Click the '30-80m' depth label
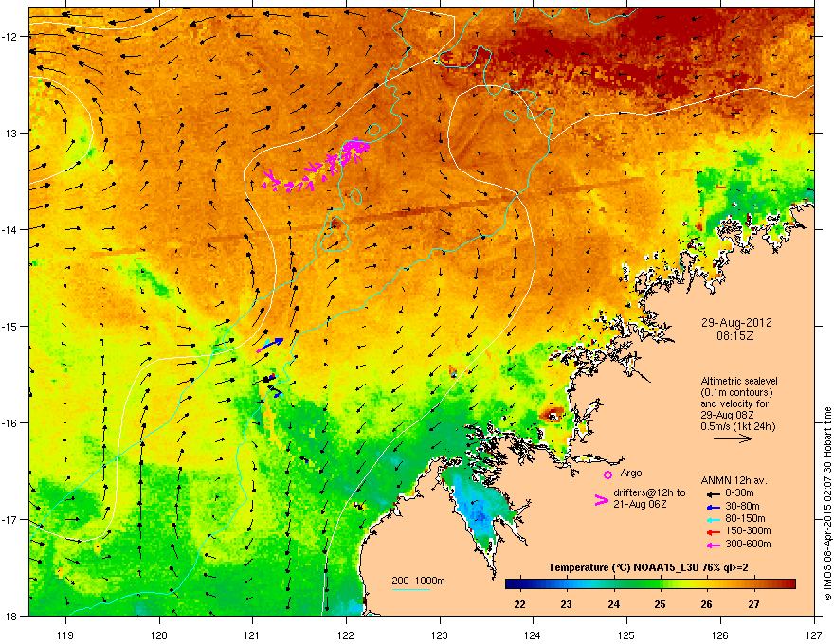 [742, 506]
